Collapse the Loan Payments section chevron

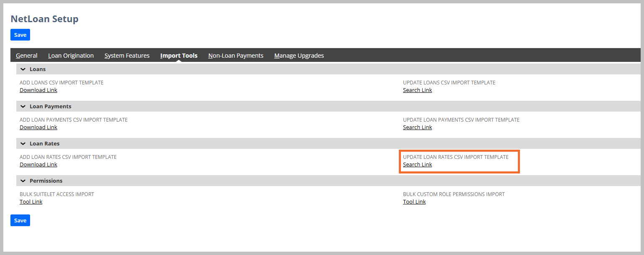[x=23, y=106]
